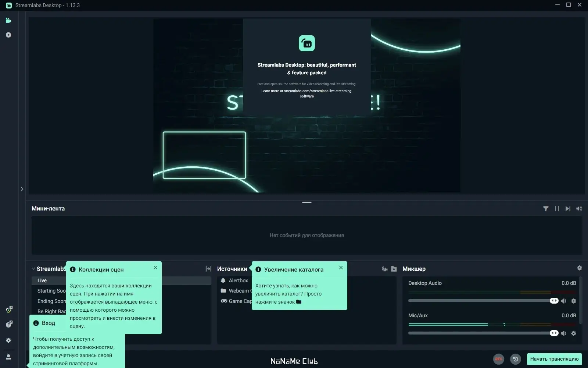The height and width of the screenshot is (368, 588).
Task: Add a source folder with plus-folder icon
Action: click(394, 269)
